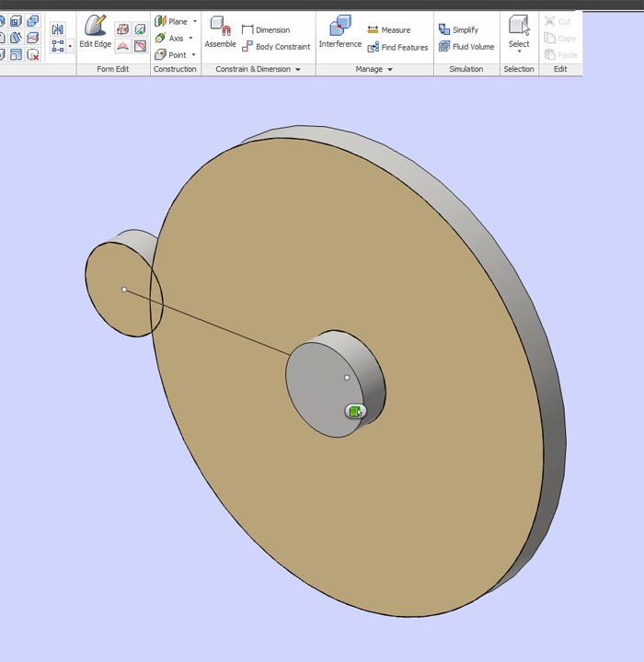Click the Fluid Volume tool
Viewport: 644px width, 662px height.
(x=466, y=47)
